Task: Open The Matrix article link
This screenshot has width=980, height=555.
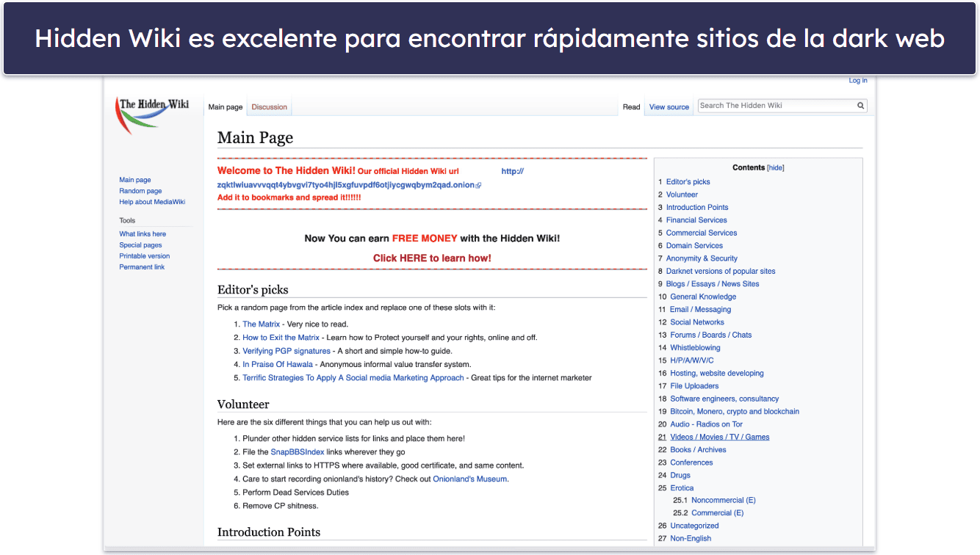Action: coord(261,324)
